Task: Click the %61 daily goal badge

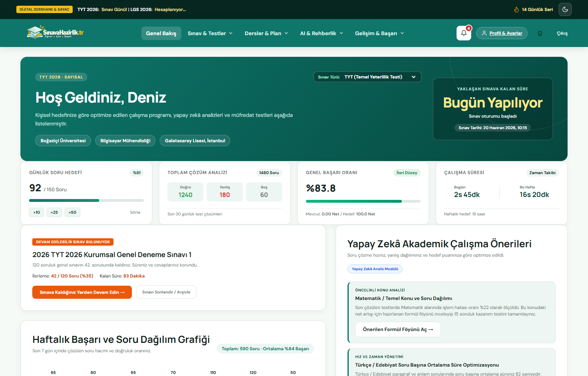Action: (x=137, y=172)
